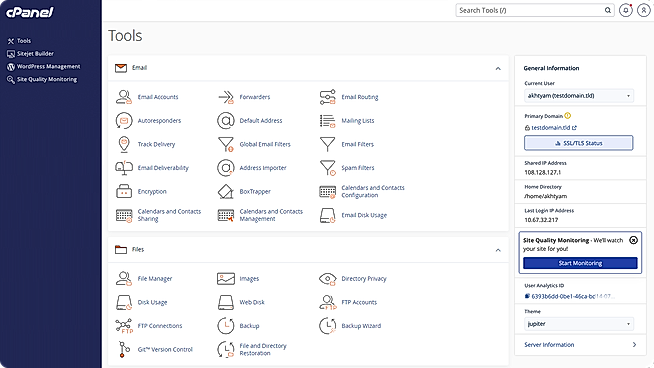Open the Current User dropdown
The height and width of the screenshot is (368, 654).
579,96
